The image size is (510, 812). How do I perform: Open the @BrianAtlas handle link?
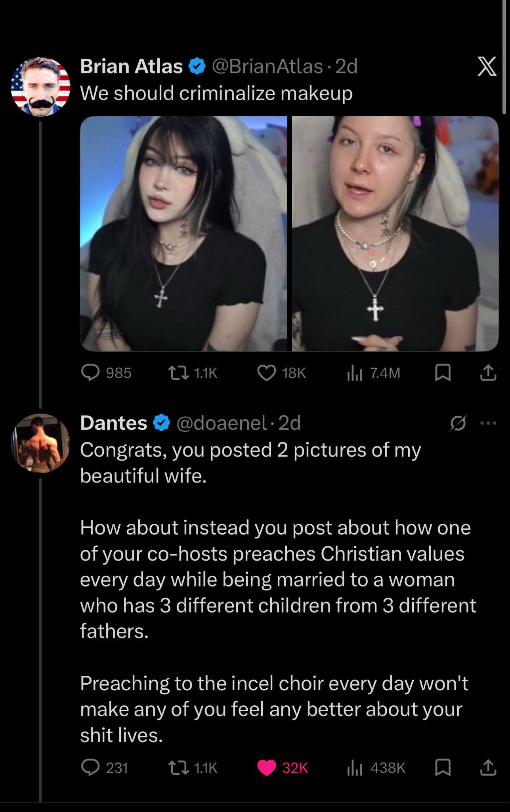(267, 66)
